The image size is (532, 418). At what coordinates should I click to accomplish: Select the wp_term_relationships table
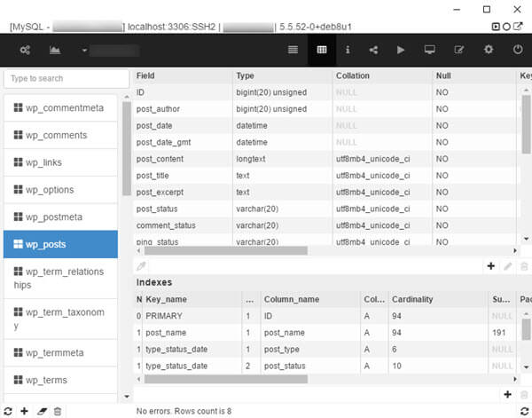point(60,278)
